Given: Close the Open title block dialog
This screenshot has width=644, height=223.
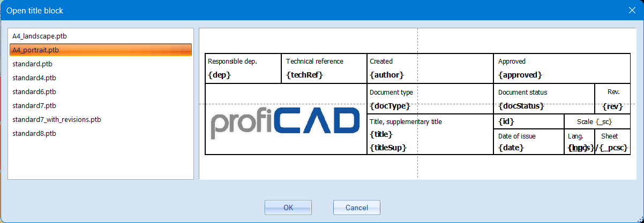Looking at the screenshot, I should coord(632,10).
